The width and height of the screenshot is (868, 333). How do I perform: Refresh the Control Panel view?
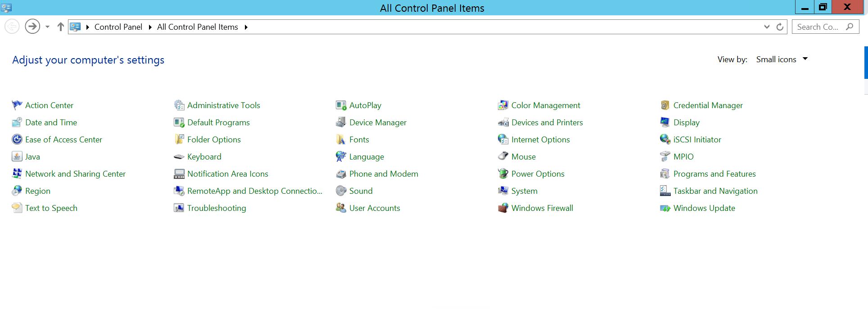(x=780, y=27)
